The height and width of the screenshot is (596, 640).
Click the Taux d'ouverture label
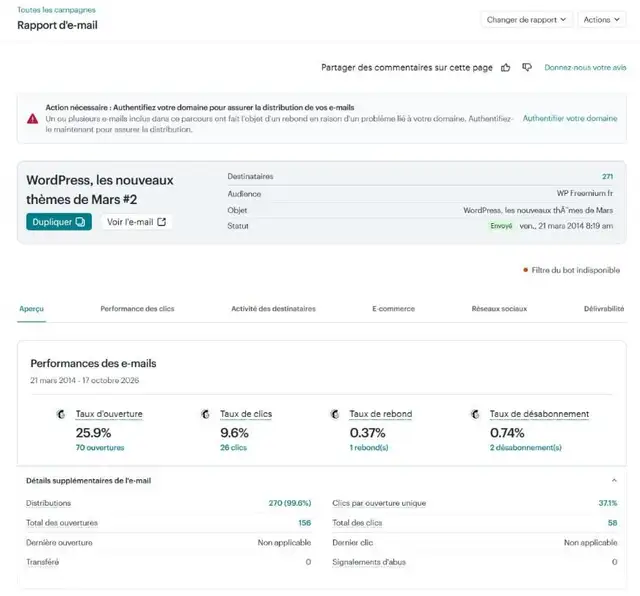(x=109, y=414)
